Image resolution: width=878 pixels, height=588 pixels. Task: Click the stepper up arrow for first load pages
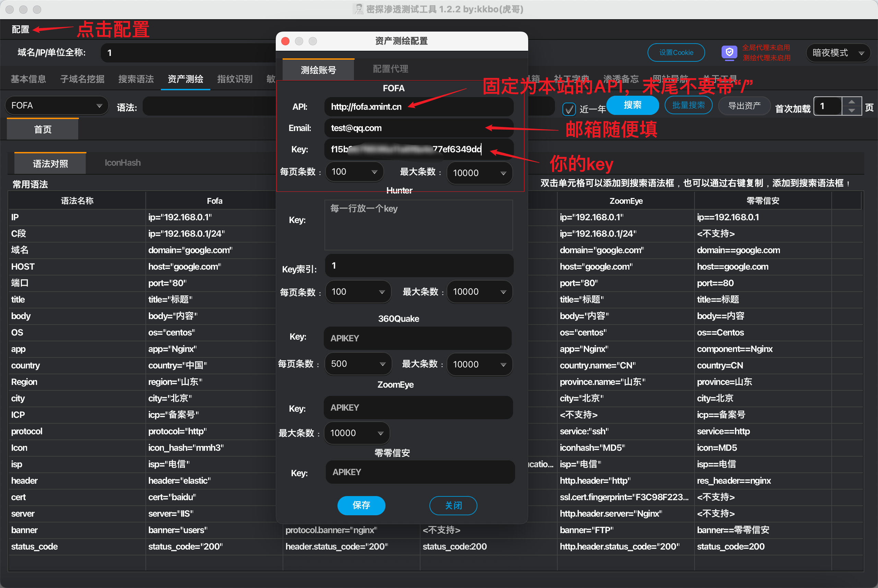(x=851, y=102)
